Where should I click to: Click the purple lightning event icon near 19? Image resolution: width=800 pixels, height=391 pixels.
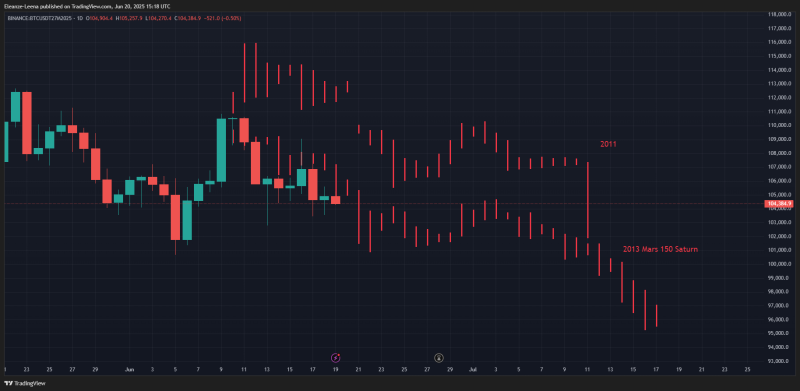point(336,358)
